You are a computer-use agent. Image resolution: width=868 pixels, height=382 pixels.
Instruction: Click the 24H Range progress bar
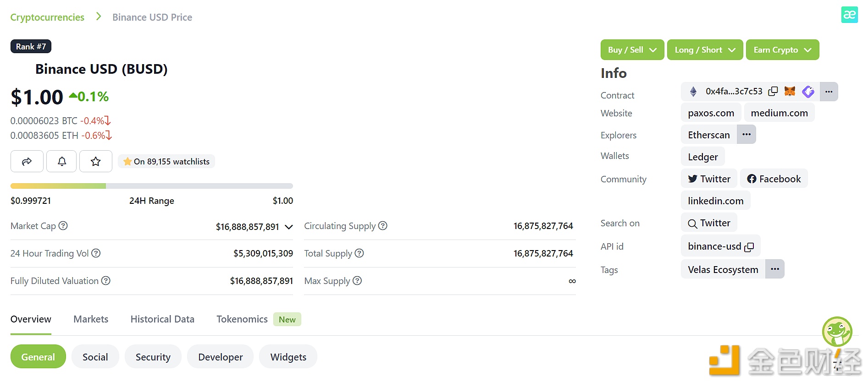click(x=152, y=186)
